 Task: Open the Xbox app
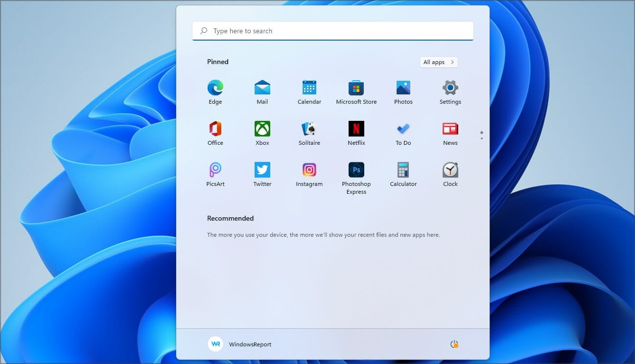tap(262, 134)
